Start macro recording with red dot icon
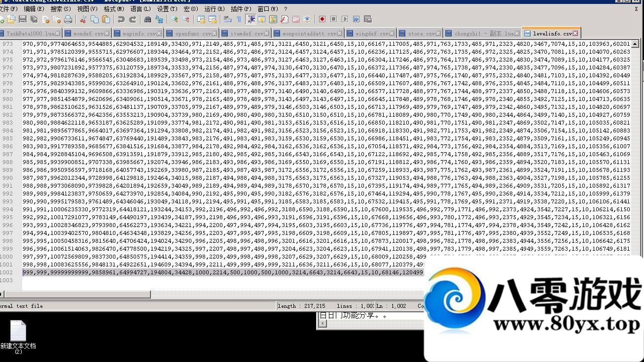Viewport: 644px width, 362px height. 322,19
